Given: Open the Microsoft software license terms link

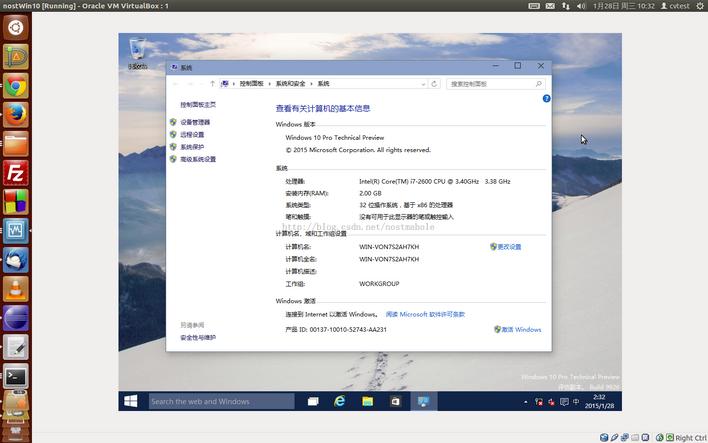Looking at the screenshot, I should tap(425, 314).
